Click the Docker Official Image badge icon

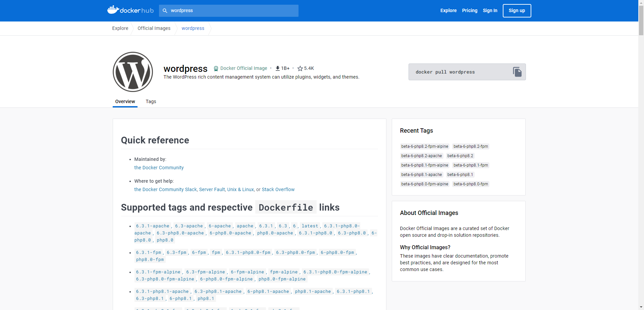(216, 69)
